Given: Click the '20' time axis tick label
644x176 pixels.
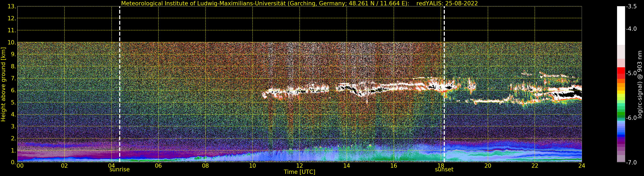Looking at the screenshot, I should (x=488, y=166).
